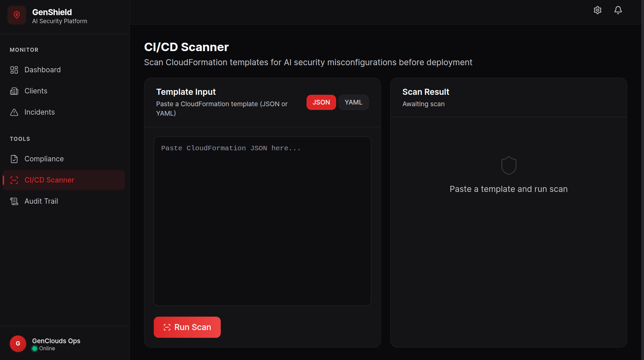Click the Incidents warning triangle icon
This screenshot has height=360, width=644.
pyautogui.click(x=14, y=112)
